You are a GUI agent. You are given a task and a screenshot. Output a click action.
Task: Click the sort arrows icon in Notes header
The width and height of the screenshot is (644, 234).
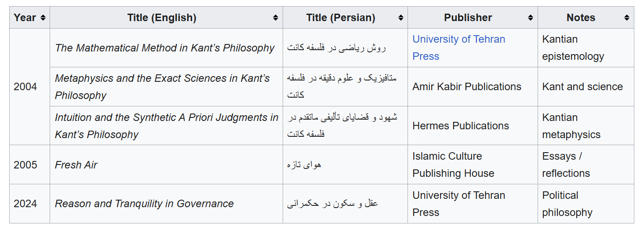click(x=626, y=18)
